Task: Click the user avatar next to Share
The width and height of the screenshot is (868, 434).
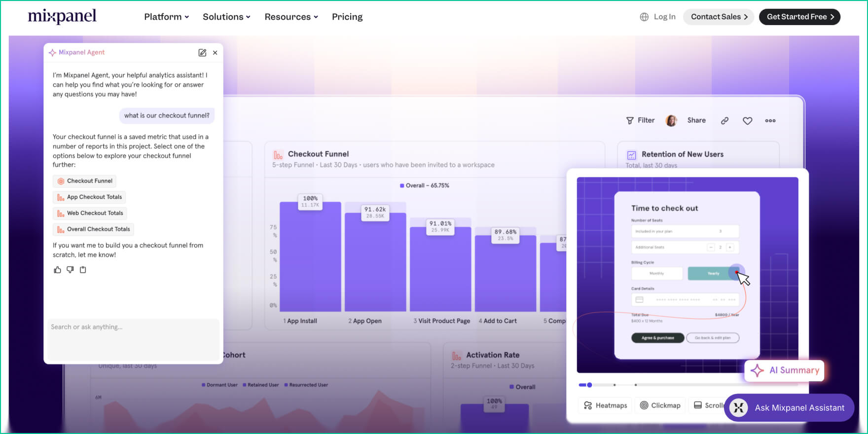Action: click(671, 120)
